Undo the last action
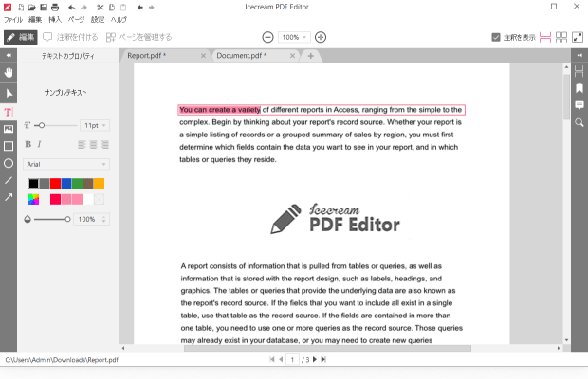Viewport: 588px width, 379px height. pos(72,8)
